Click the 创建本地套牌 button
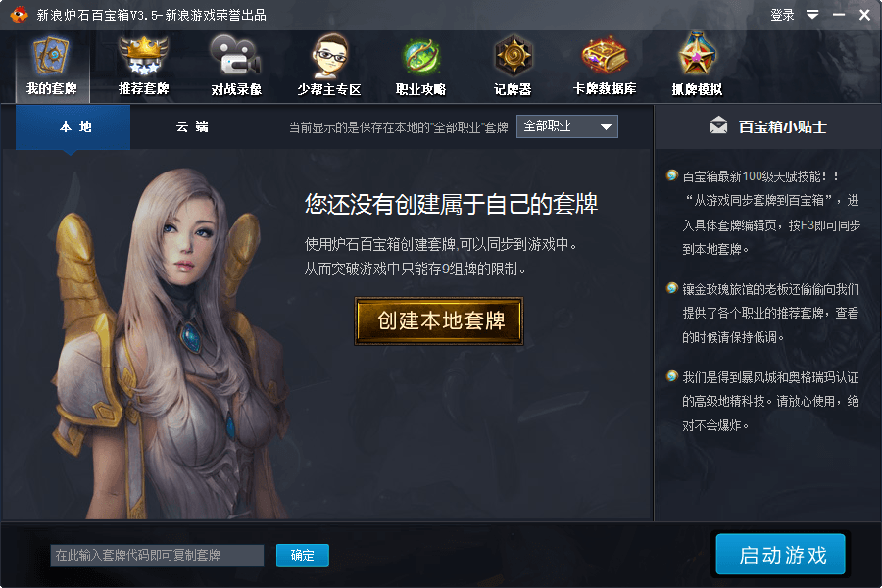 pyautogui.click(x=439, y=320)
